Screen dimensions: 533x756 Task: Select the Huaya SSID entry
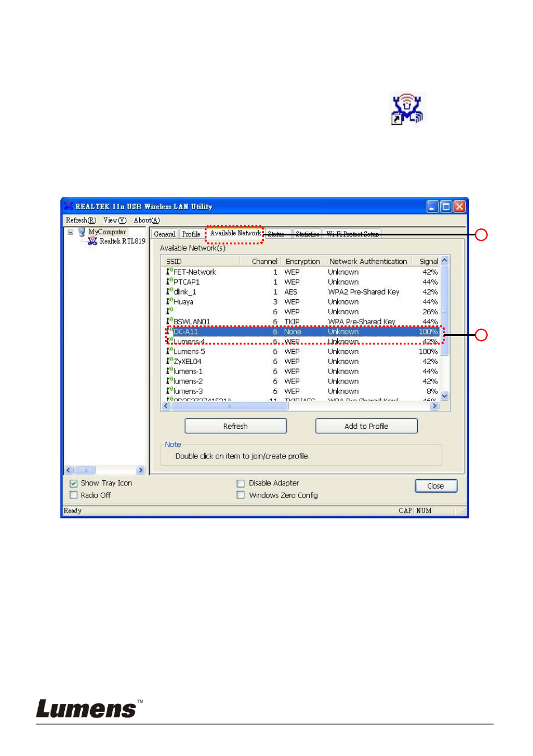[183, 302]
